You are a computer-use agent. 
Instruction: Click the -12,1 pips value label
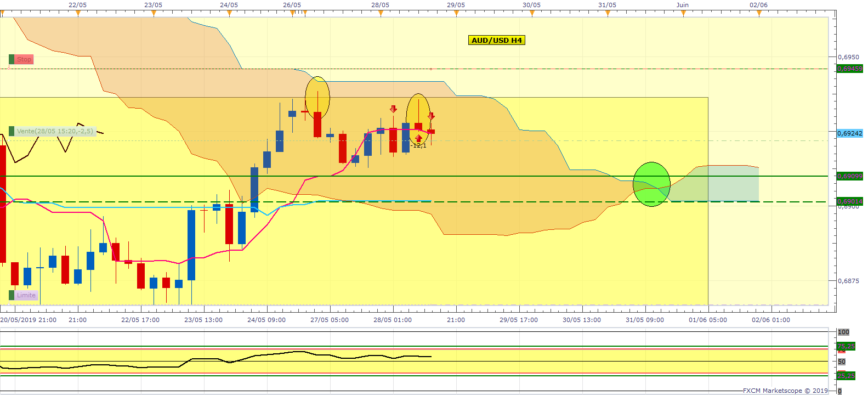point(419,146)
